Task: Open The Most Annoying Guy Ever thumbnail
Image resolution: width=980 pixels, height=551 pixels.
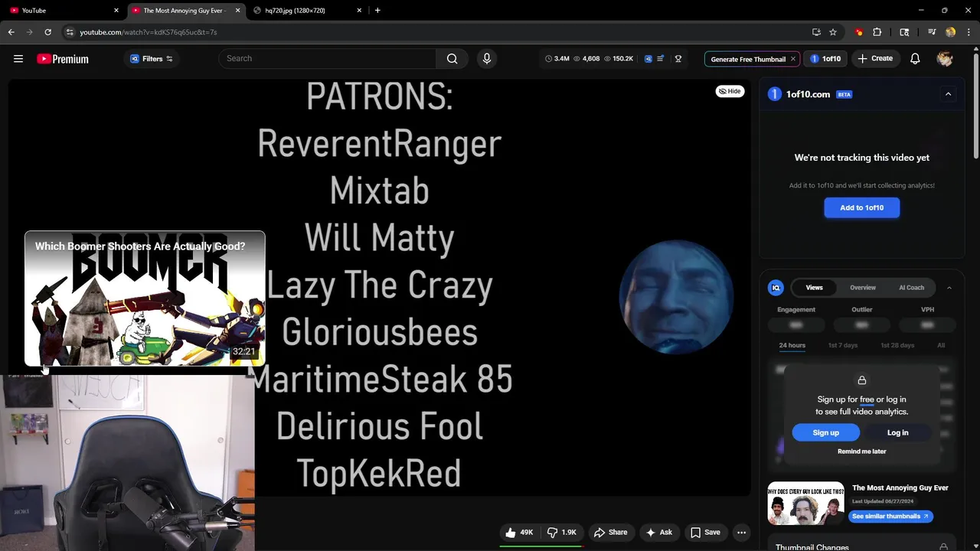Action: point(806,503)
